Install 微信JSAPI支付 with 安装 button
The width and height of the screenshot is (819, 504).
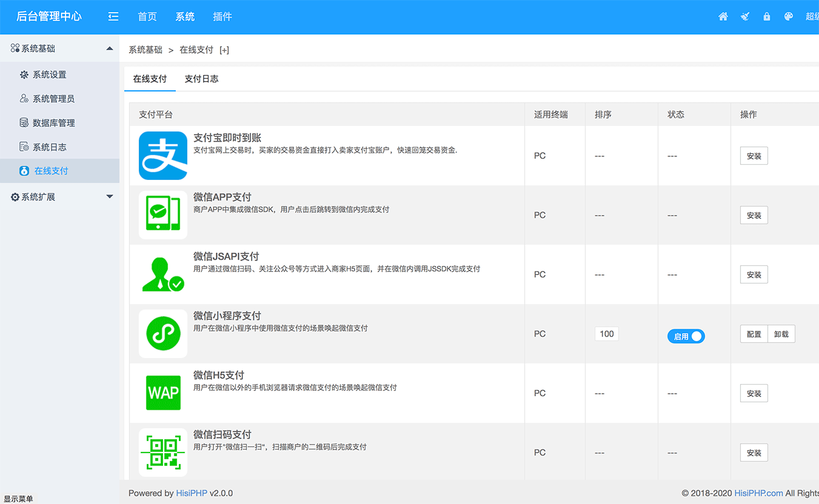tap(754, 274)
